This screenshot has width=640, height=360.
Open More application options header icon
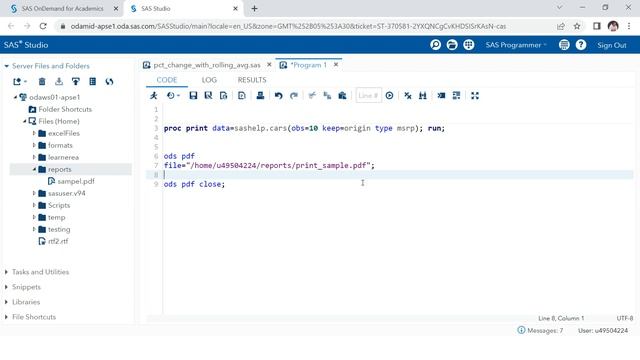[564, 45]
